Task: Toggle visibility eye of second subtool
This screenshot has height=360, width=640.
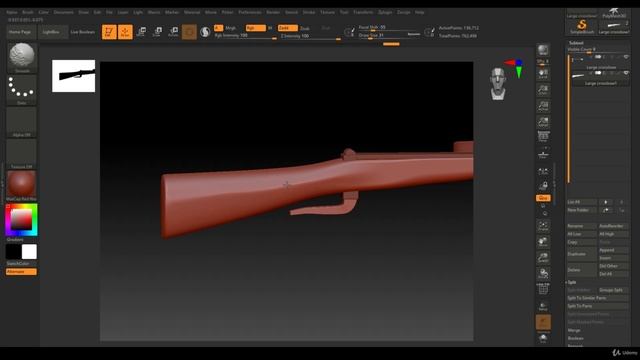Action: (x=626, y=73)
